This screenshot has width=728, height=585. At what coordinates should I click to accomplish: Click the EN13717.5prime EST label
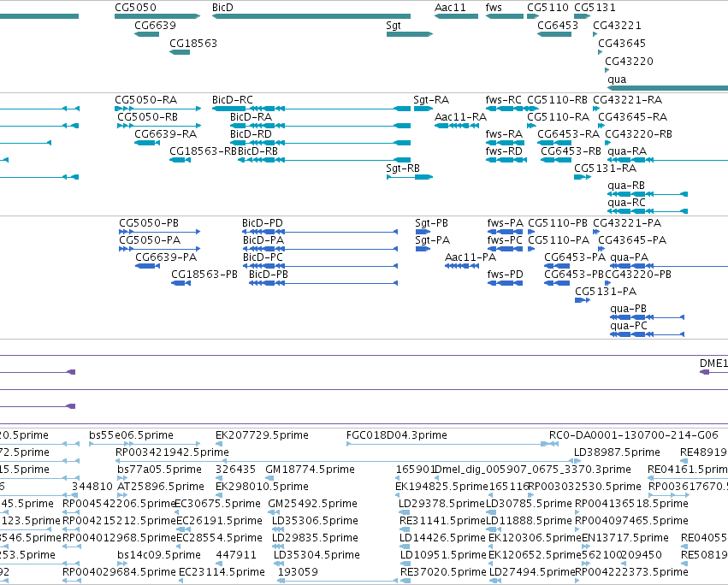(x=625, y=539)
